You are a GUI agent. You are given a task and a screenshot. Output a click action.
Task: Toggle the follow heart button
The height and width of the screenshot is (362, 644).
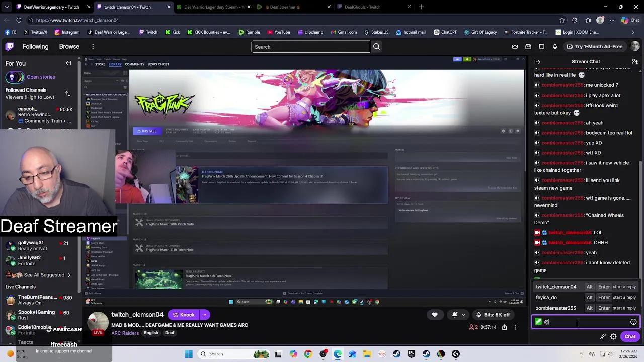[x=435, y=315]
